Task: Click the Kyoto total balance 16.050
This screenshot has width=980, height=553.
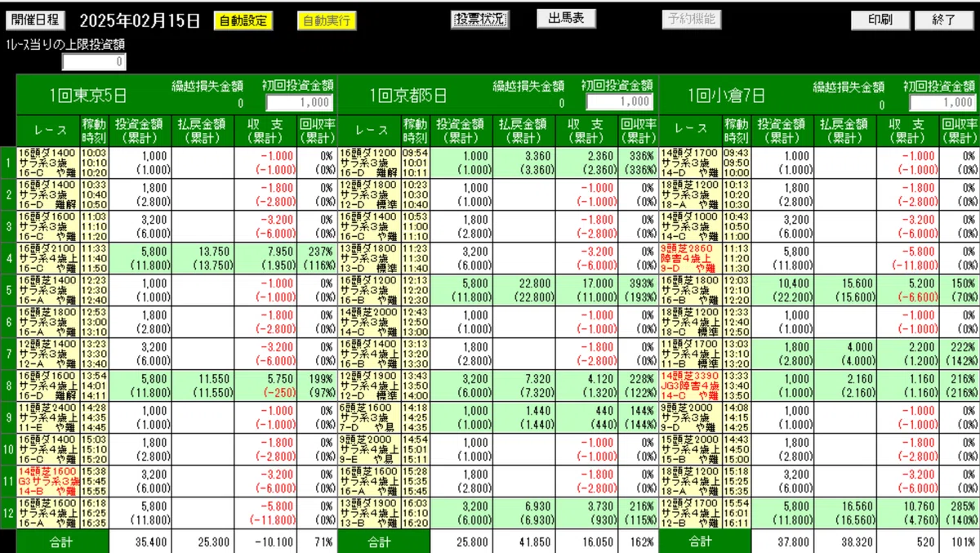Action: (x=596, y=542)
